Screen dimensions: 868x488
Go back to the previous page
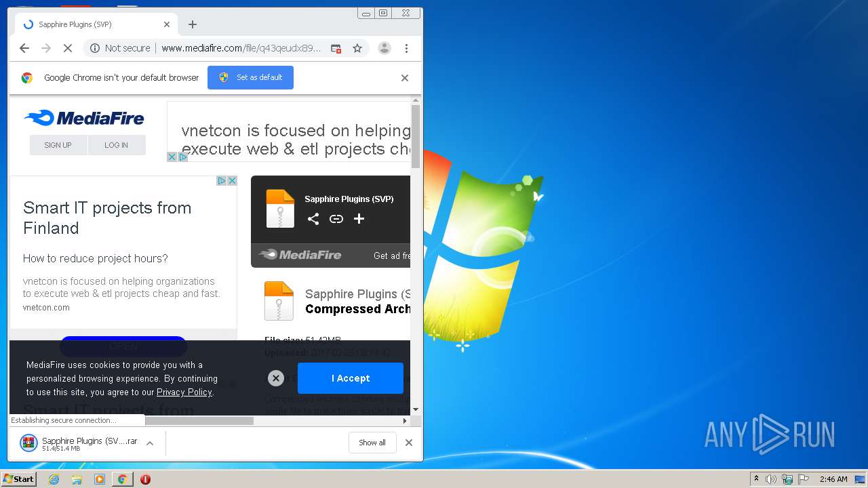click(x=24, y=48)
